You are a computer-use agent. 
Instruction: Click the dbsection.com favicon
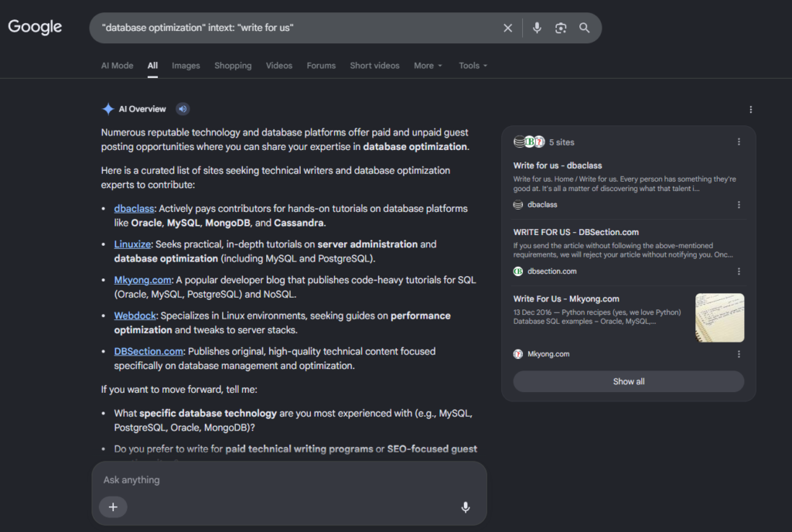click(x=517, y=271)
